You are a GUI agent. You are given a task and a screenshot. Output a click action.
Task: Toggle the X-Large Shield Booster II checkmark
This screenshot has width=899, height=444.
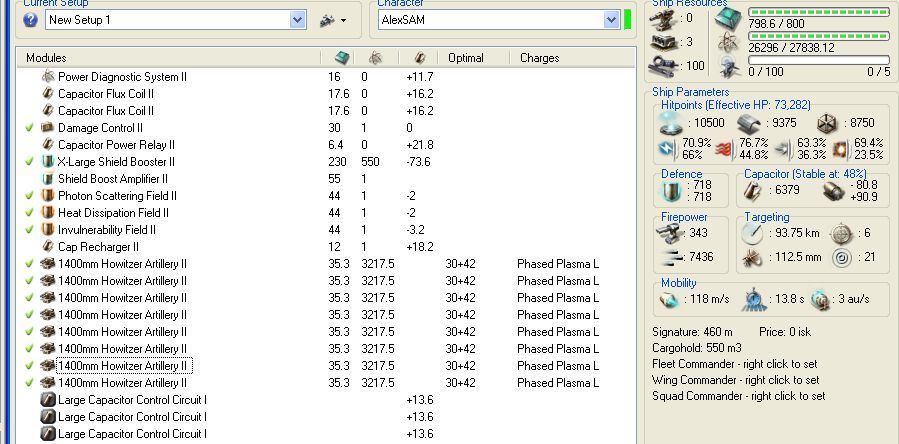[30, 162]
